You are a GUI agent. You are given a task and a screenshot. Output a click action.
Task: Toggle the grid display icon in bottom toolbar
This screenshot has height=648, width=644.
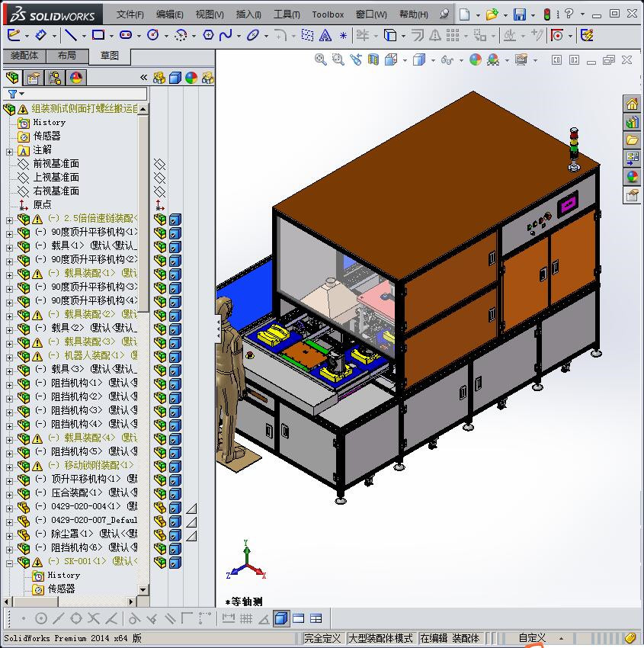pyautogui.click(x=247, y=619)
